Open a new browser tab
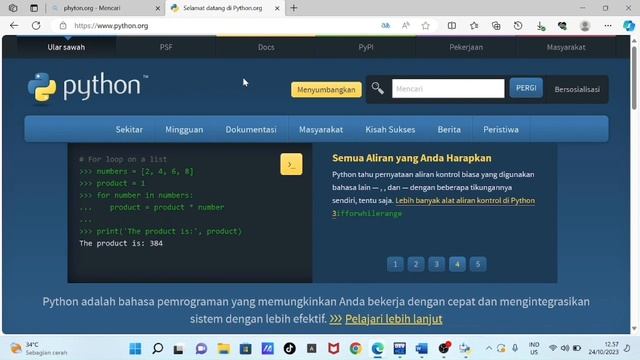 point(294,8)
